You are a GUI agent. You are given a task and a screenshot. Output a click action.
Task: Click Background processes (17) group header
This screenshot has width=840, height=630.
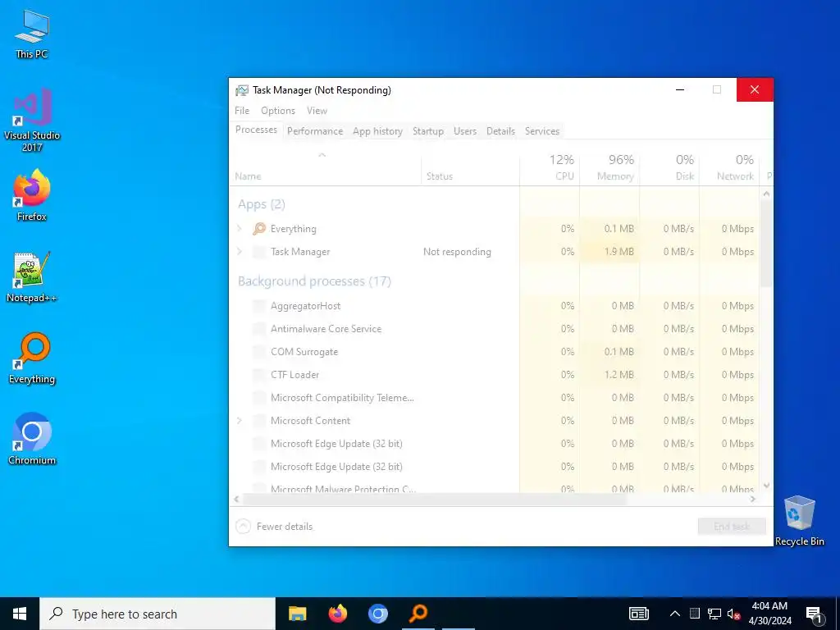[314, 281]
